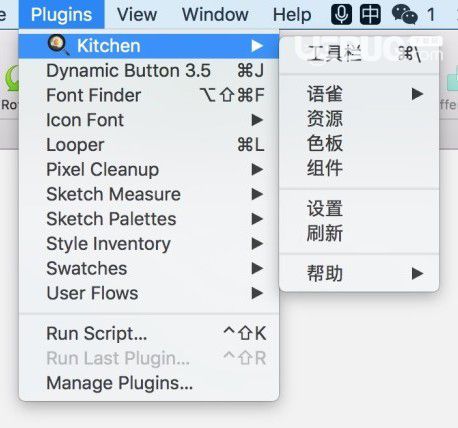Click the Chinese input method icon
This screenshot has height=428, width=458.
coord(370,14)
